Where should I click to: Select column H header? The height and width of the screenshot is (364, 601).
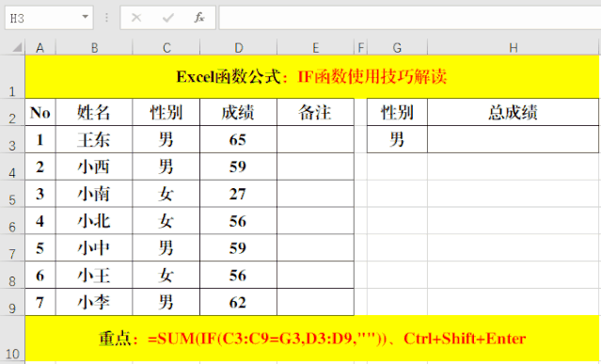(x=514, y=48)
